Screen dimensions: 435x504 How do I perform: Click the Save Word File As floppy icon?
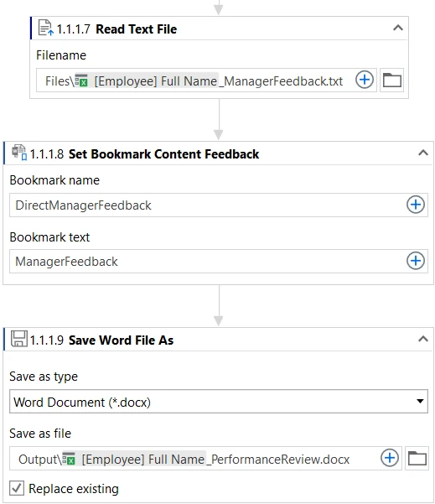19,339
